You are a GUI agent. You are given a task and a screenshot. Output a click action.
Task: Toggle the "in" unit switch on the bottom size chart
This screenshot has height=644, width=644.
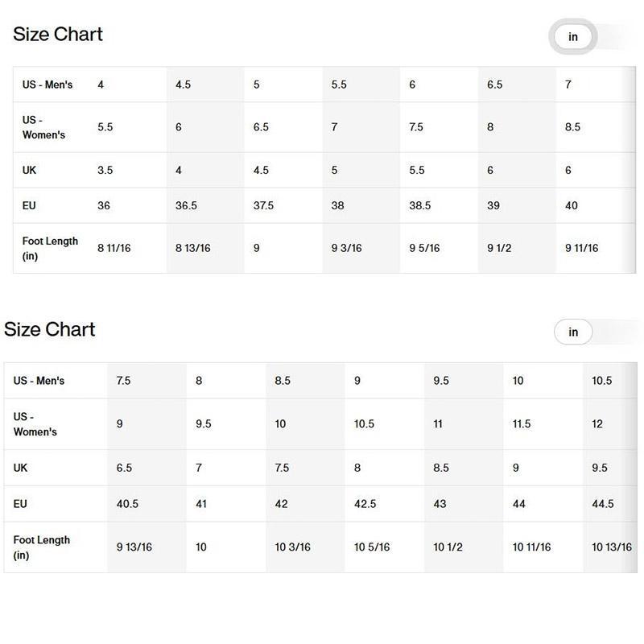coord(573,332)
